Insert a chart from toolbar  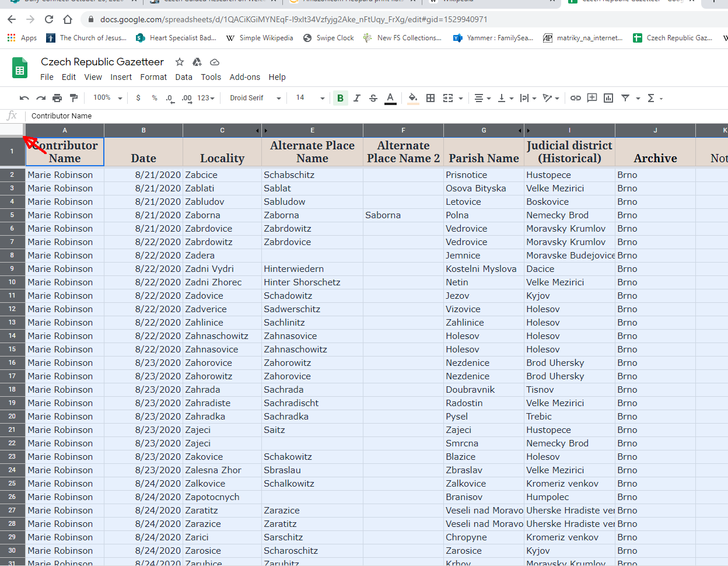point(608,98)
